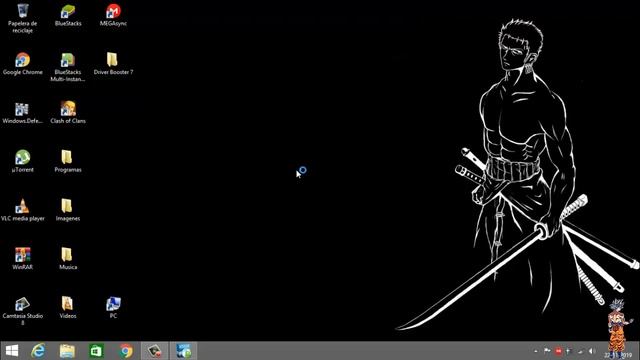Select the Google Chrome desktop shortcut
Image resolution: width=640 pixels, height=360 pixels.
tap(22, 64)
